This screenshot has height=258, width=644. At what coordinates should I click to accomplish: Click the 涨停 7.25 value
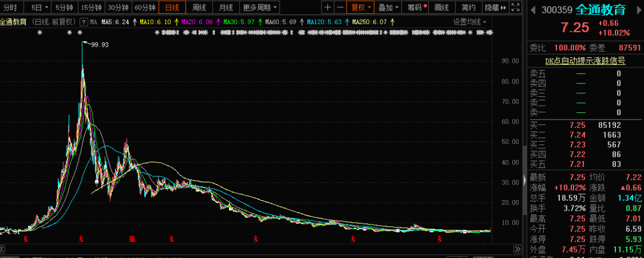coord(577,239)
